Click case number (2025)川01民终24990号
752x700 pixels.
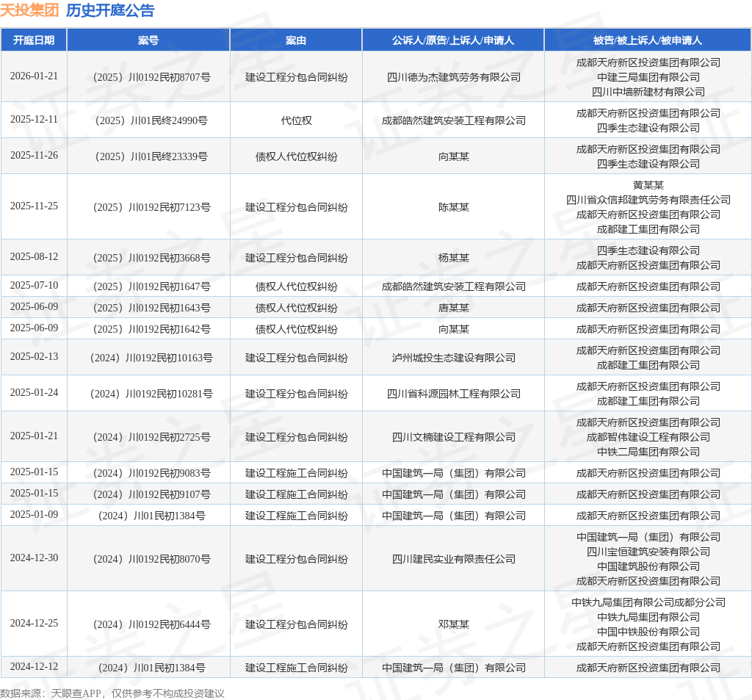tap(151, 120)
